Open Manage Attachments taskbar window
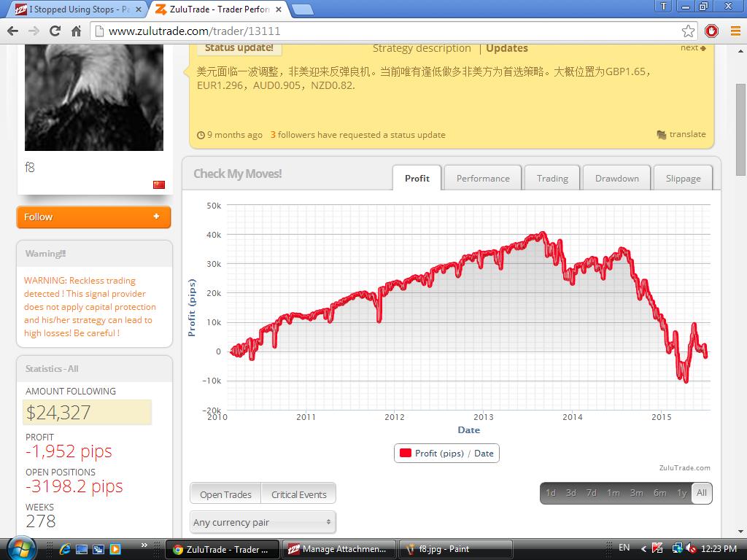Viewport: 747px width, 560px height. [339, 549]
